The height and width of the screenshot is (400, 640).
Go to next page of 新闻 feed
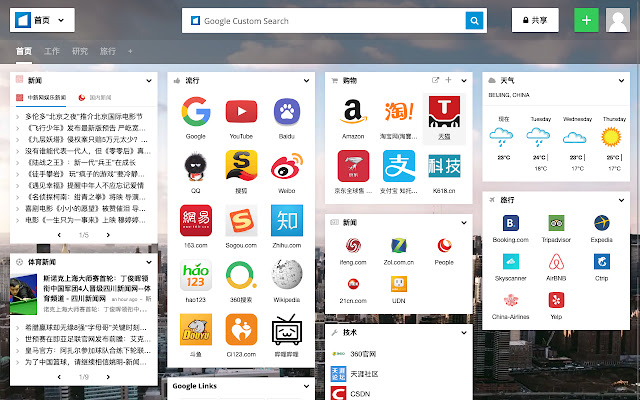pyautogui.click(x=108, y=235)
